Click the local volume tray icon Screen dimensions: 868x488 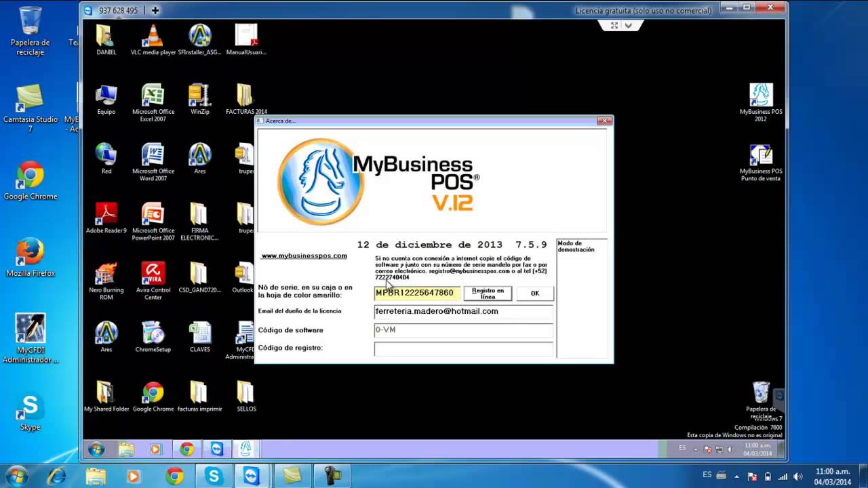point(797,476)
